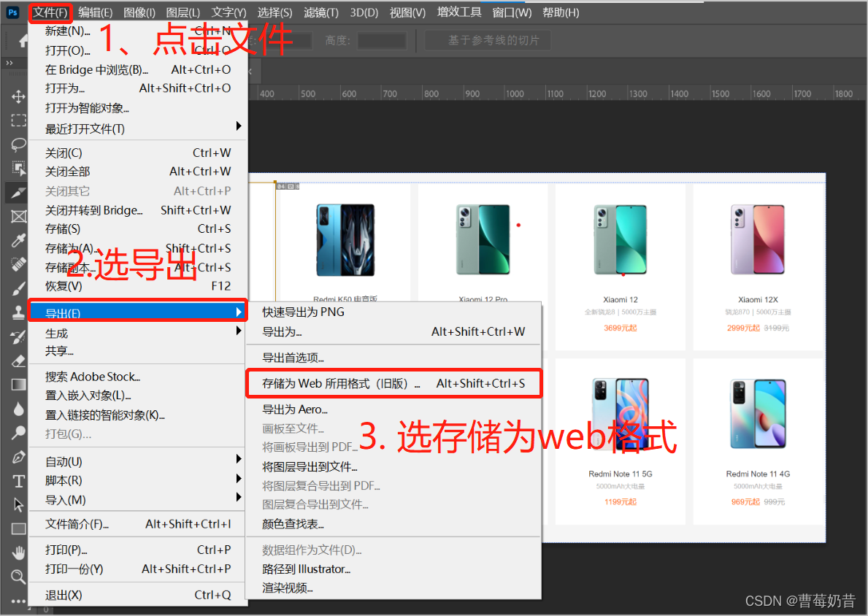The width and height of the screenshot is (868, 616).
Task: Select the Gradient tool
Action: 18,385
